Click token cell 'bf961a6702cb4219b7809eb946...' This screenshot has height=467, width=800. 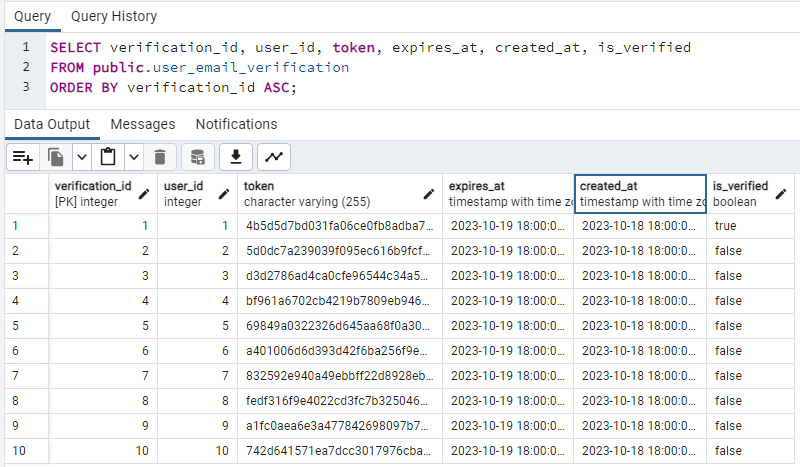point(340,301)
